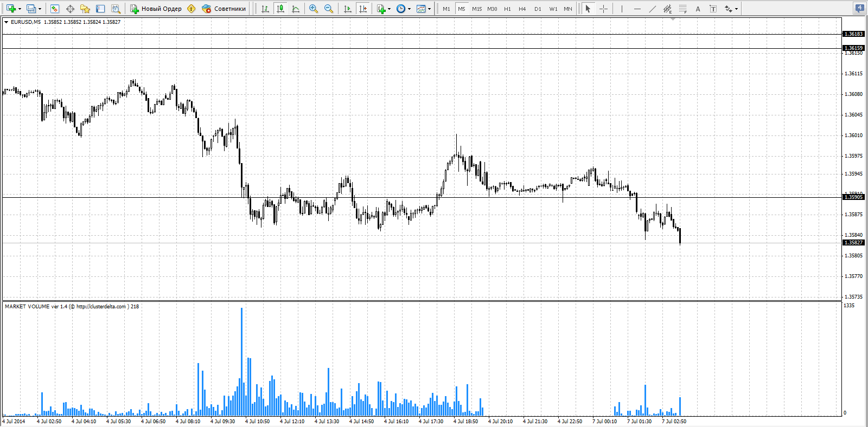Expand the new chart dropdown arrow

click(20, 9)
